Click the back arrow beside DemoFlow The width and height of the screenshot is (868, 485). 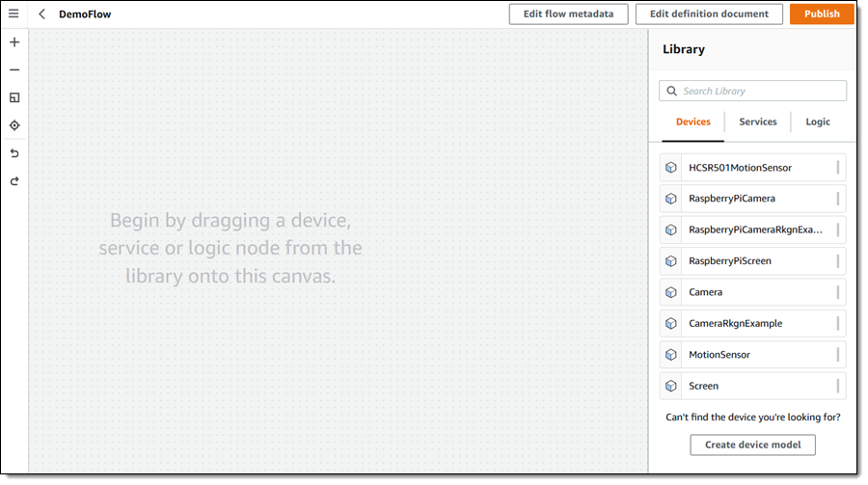coord(42,14)
